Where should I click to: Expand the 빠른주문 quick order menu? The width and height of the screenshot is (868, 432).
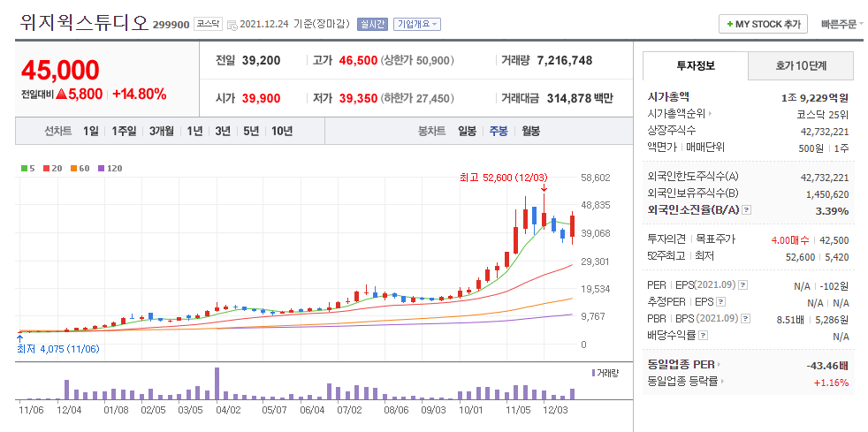coord(842,25)
